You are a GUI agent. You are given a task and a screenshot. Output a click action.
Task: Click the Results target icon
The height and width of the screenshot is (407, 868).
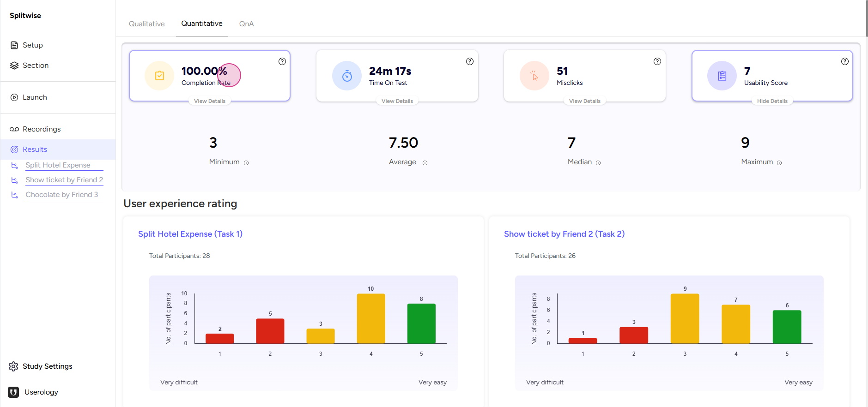tap(14, 150)
